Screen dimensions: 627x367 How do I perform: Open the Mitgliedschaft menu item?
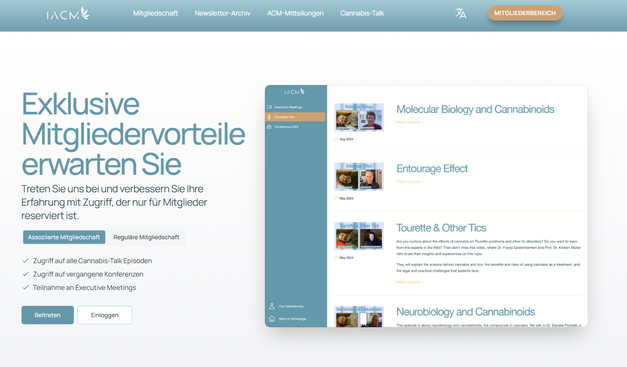[x=155, y=13]
